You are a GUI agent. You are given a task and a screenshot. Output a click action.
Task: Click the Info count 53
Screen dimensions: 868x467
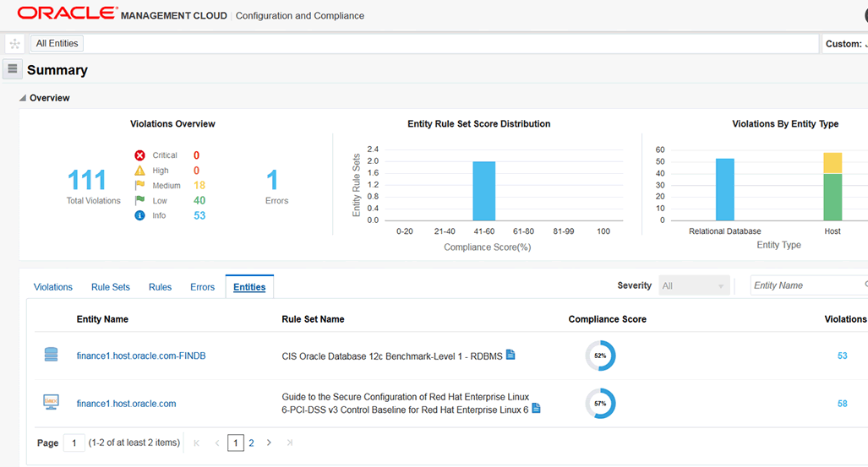click(199, 215)
